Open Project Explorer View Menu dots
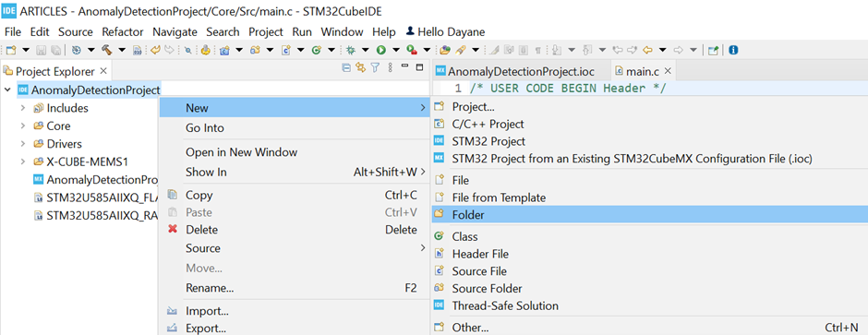This screenshot has height=335, width=868. pos(391,68)
